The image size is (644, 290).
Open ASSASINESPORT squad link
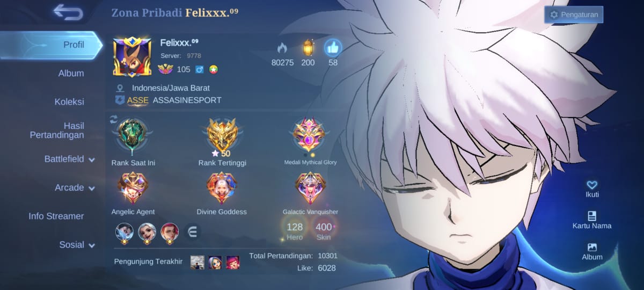click(x=187, y=100)
